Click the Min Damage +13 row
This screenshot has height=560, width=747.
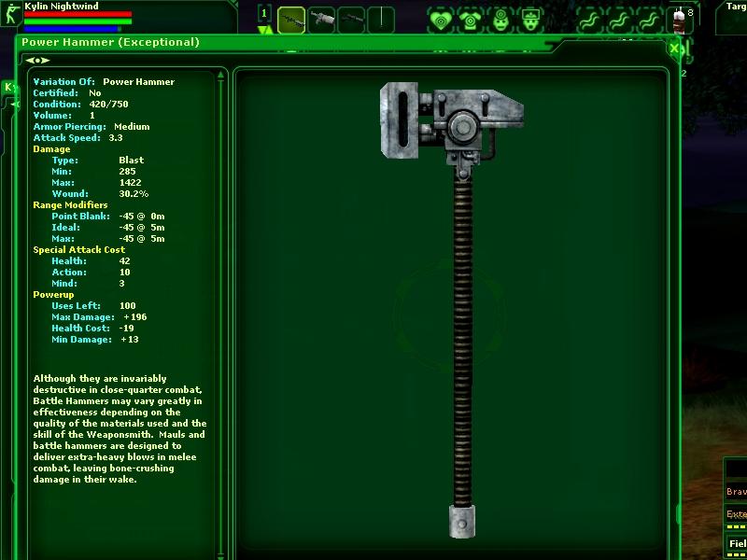click(x=95, y=339)
